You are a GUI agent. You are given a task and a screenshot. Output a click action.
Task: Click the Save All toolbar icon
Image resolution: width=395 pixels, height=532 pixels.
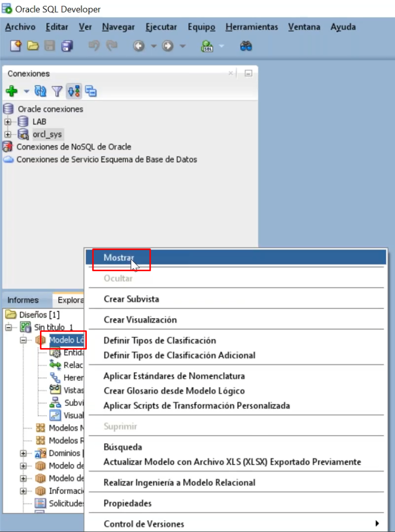pos(67,46)
